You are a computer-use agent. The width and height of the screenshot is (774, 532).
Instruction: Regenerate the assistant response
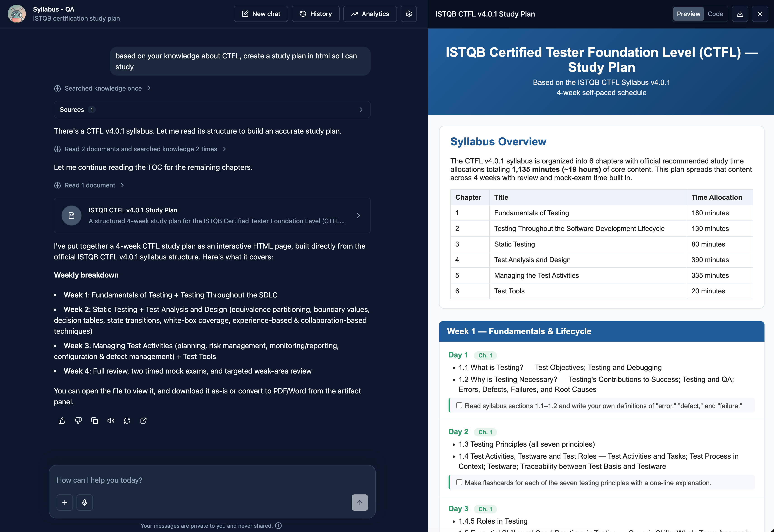[127, 421]
